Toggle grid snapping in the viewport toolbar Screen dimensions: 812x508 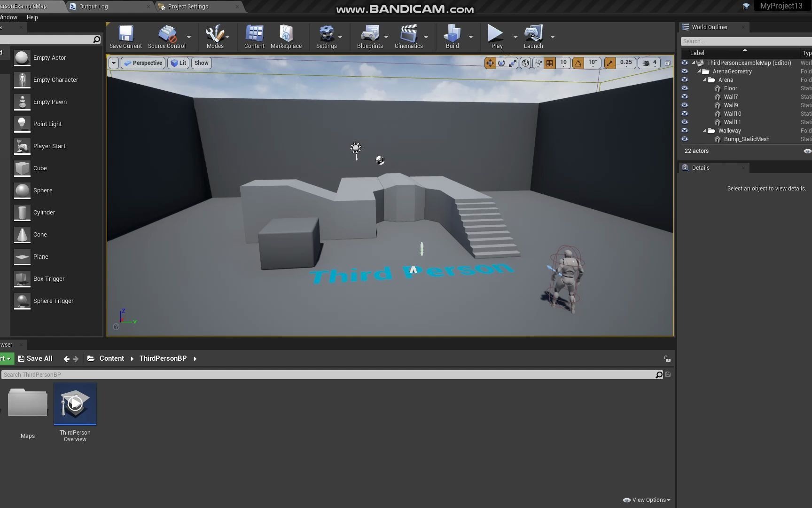coord(549,63)
